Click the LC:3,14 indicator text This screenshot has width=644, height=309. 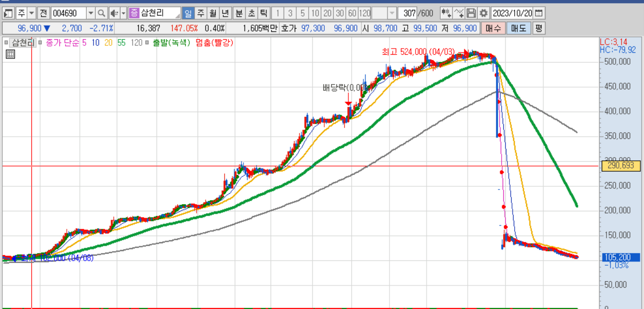[613, 41]
